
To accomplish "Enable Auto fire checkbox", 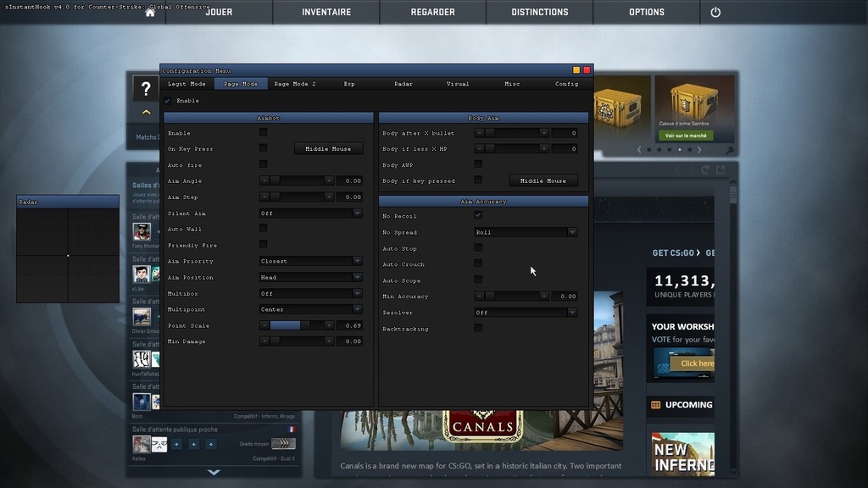I will pos(263,164).
